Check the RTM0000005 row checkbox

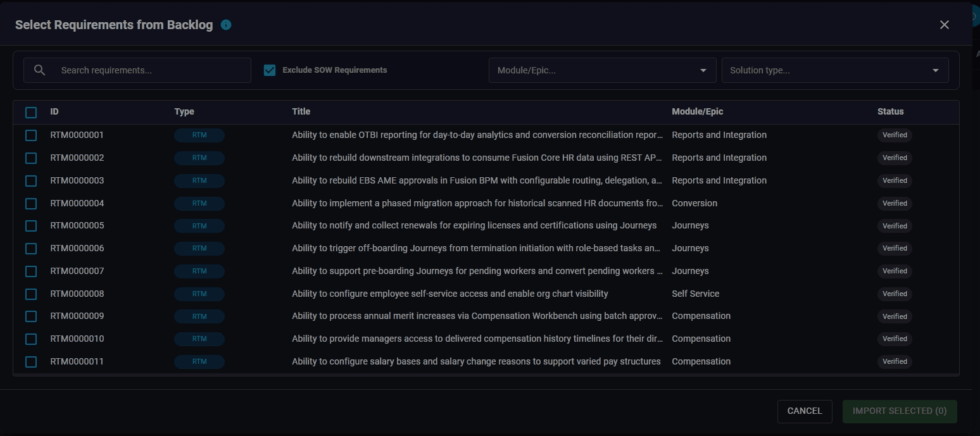pos(31,226)
